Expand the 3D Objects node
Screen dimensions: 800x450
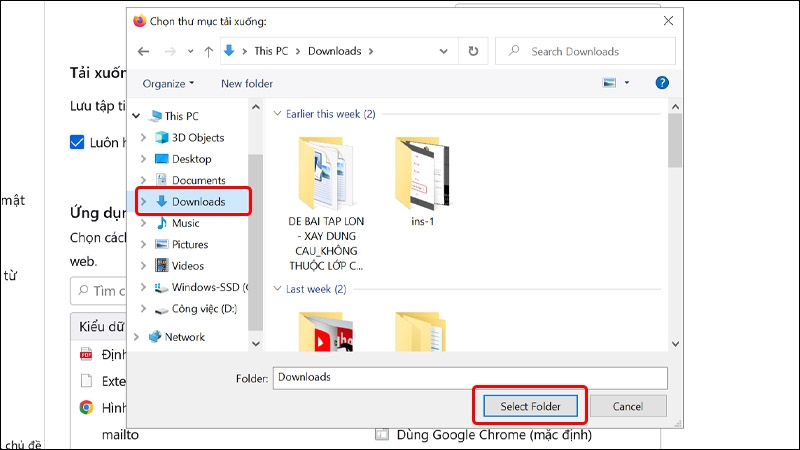[143, 137]
